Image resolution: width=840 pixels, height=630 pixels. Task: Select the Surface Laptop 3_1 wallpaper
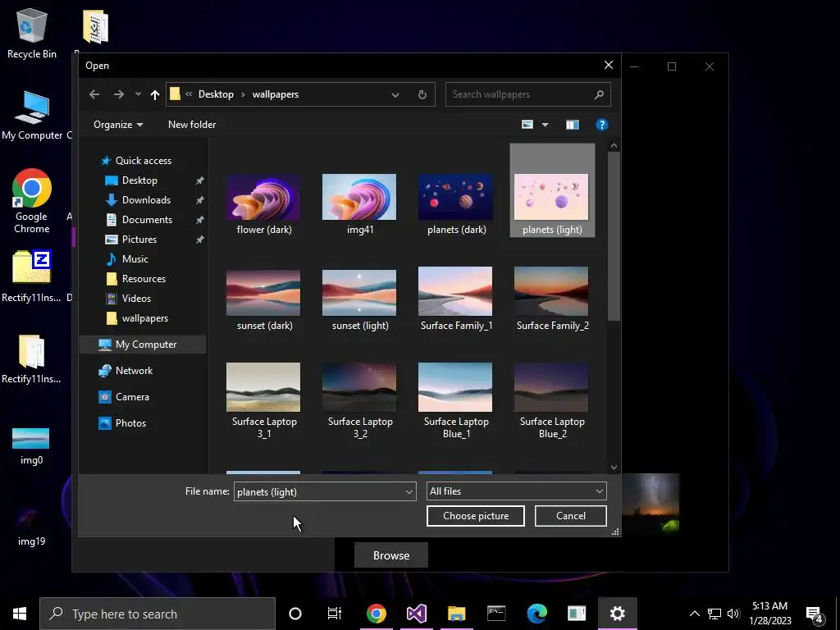[263, 400]
